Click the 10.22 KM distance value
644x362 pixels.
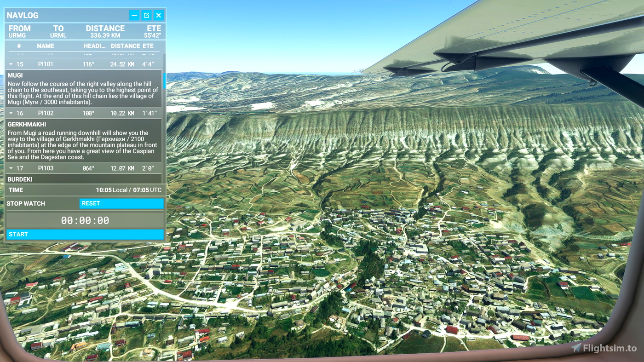click(x=122, y=113)
